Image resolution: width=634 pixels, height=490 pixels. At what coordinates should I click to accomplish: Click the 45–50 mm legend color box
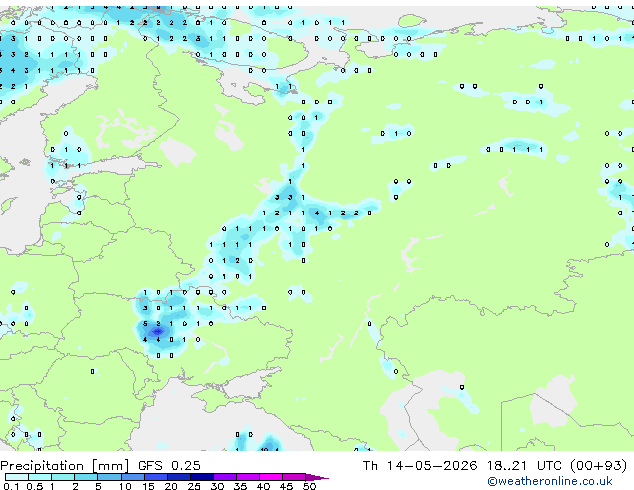coord(294,477)
